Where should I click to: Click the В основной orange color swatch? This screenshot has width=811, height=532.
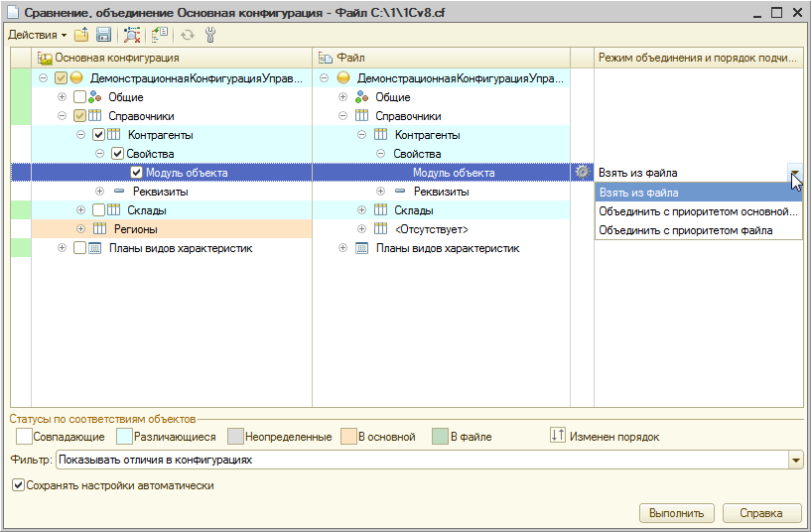[x=349, y=437]
